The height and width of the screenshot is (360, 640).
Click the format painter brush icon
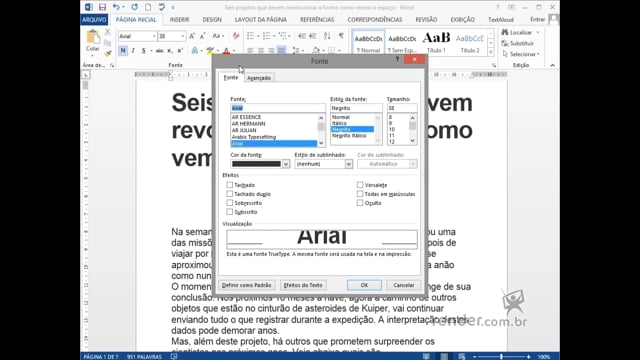click(108, 53)
